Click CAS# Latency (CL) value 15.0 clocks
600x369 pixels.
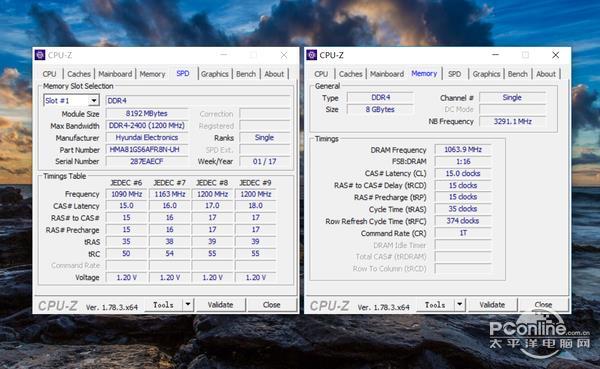pyautogui.click(x=463, y=173)
